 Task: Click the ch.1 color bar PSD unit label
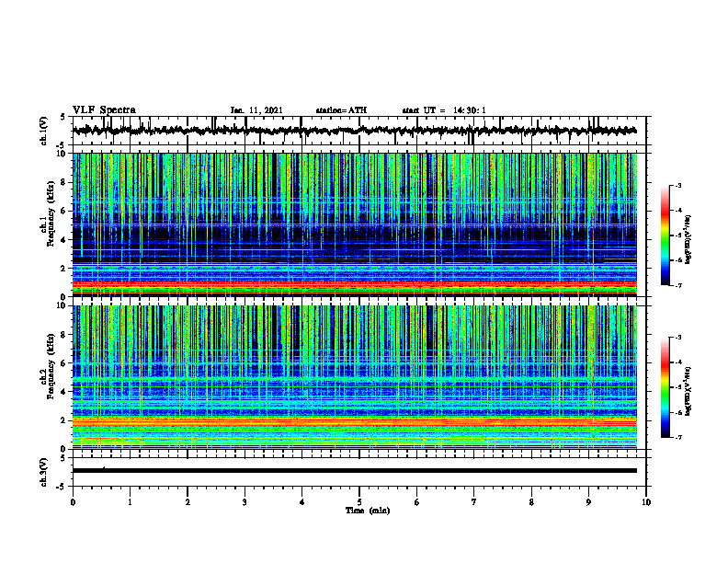[688, 239]
